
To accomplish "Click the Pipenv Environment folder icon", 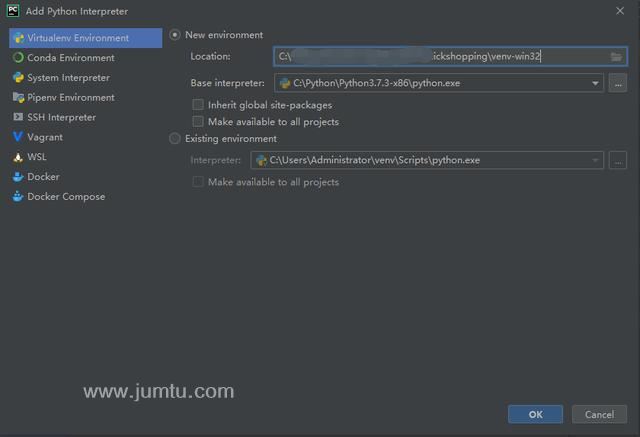I will [x=18, y=97].
